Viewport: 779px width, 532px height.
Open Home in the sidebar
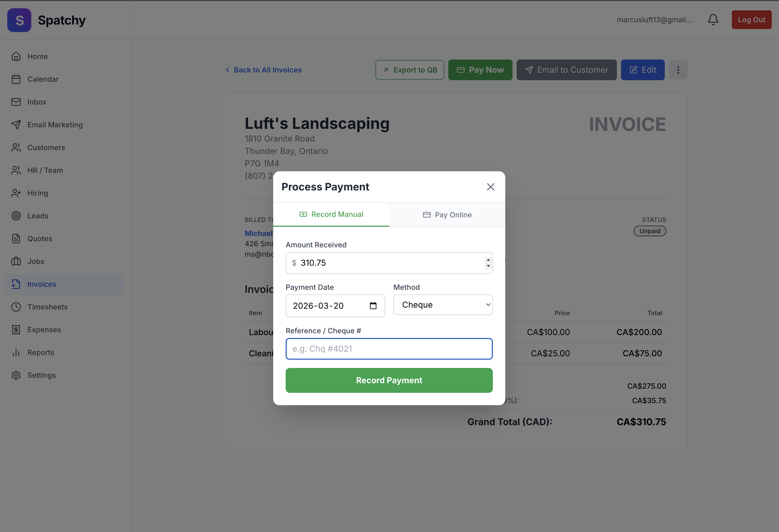coord(64,56)
